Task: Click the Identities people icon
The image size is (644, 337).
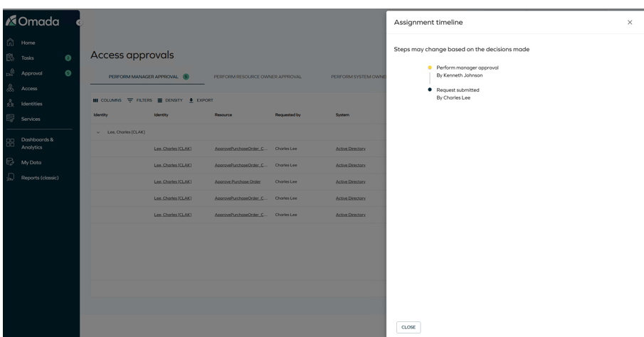Action: click(10, 103)
